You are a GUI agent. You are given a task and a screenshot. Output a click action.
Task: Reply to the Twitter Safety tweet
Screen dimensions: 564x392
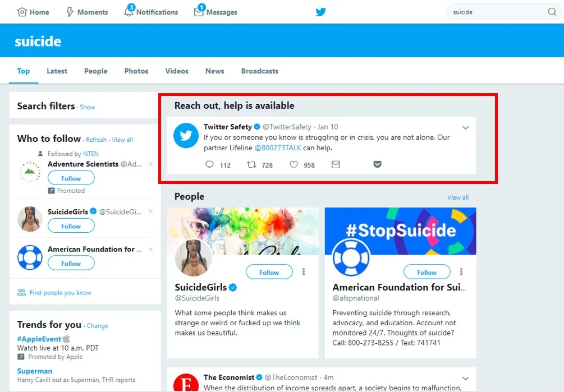[209, 164]
